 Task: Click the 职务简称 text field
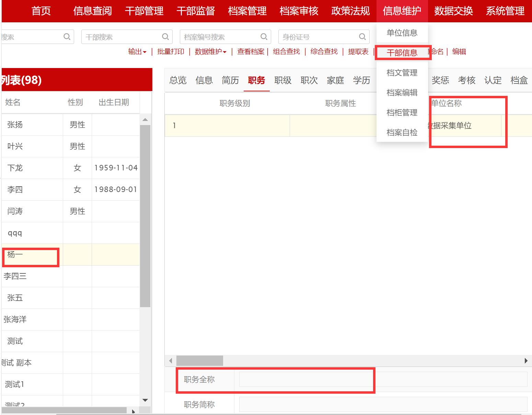(x=383, y=404)
